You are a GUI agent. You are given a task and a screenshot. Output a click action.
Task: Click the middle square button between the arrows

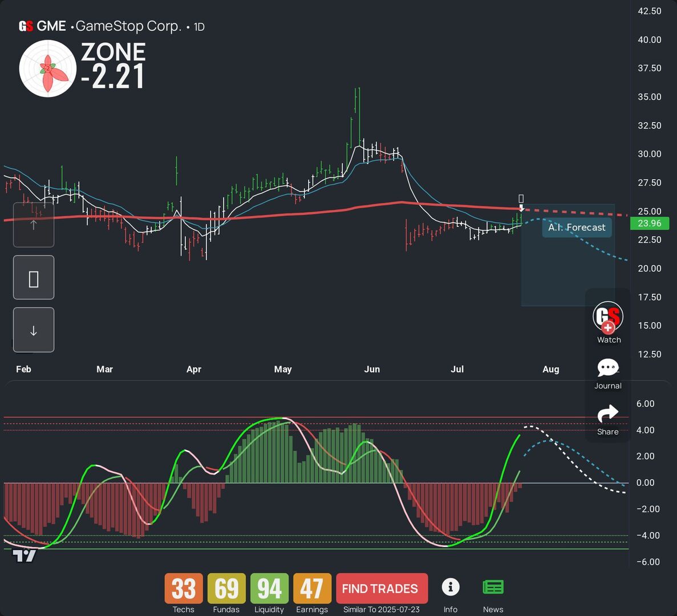point(34,278)
